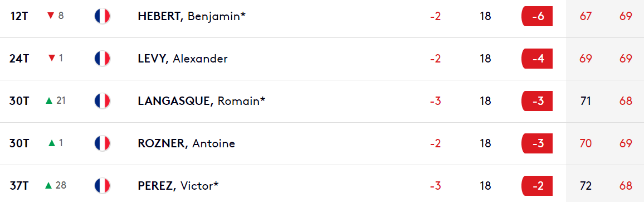Image resolution: width=644 pixels, height=202 pixels.
Task: Click French flag beside PEREZ, Victor
Action: coord(103,186)
